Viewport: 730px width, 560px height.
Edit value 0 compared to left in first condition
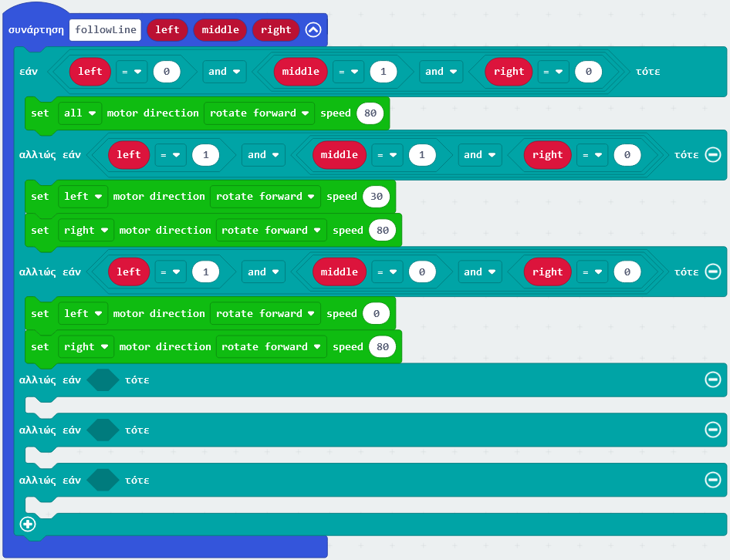167,72
